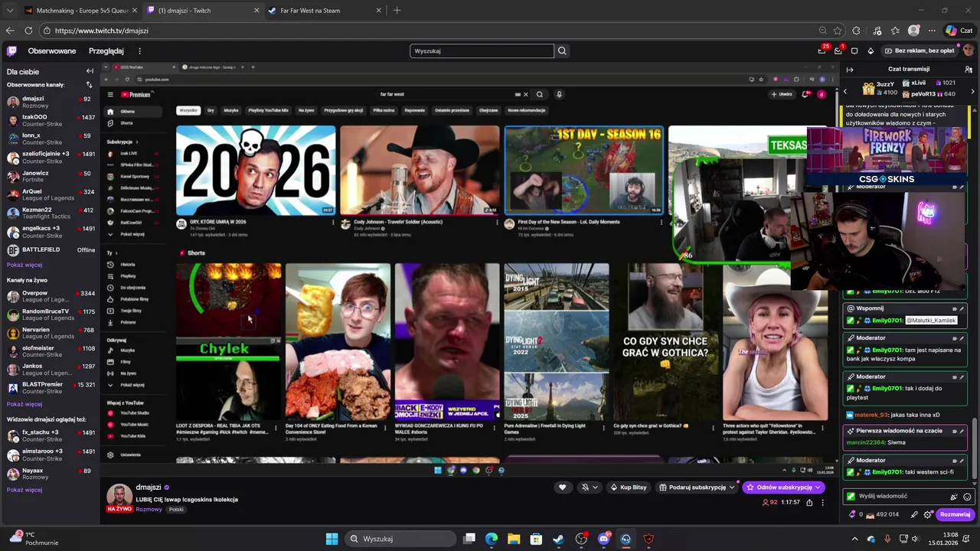
Task: Add page to favorites with star icon
Action: (x=838, y=31)
